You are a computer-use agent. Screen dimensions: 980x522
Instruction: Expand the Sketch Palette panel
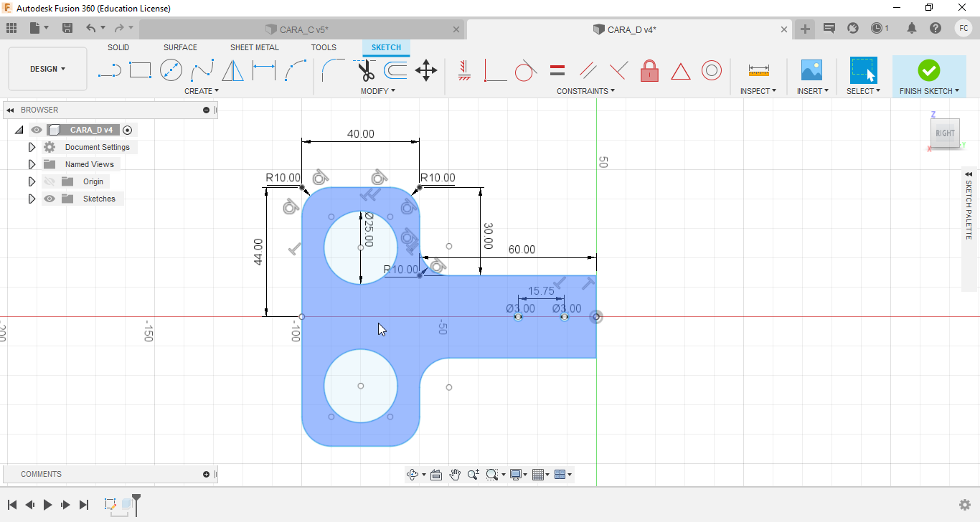969,174
